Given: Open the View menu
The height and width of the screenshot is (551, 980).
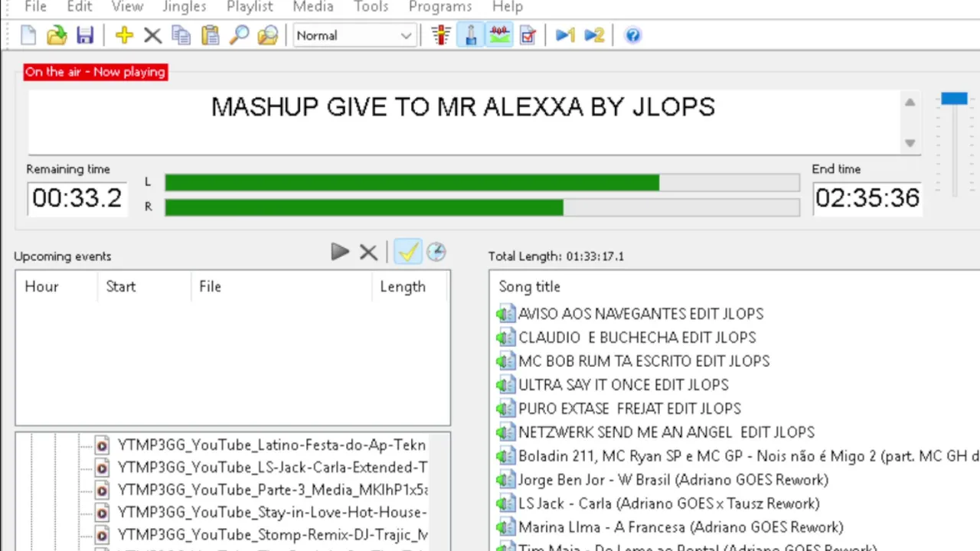Looking at the screenshot, I should tap(127, 7).
